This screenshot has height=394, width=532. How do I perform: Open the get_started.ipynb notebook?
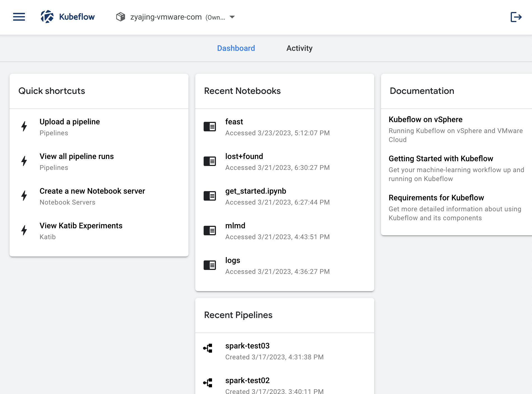[x=256, y=191]
